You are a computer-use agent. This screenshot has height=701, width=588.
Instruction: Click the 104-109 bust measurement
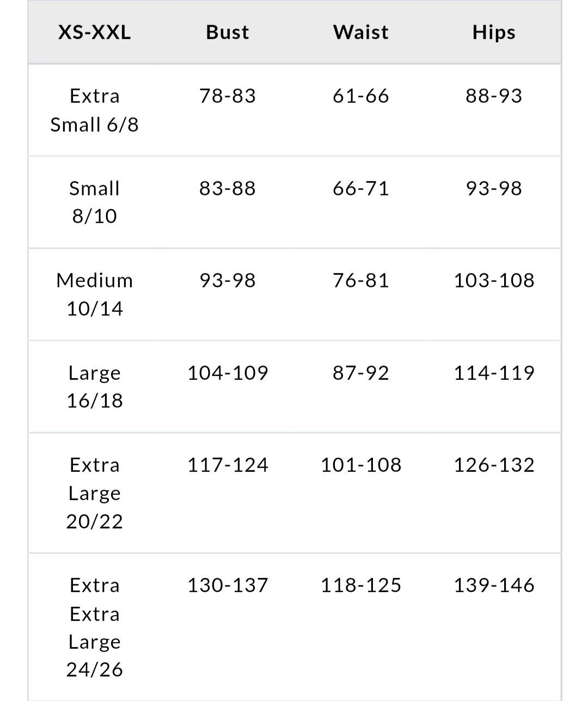click(228, 373)
